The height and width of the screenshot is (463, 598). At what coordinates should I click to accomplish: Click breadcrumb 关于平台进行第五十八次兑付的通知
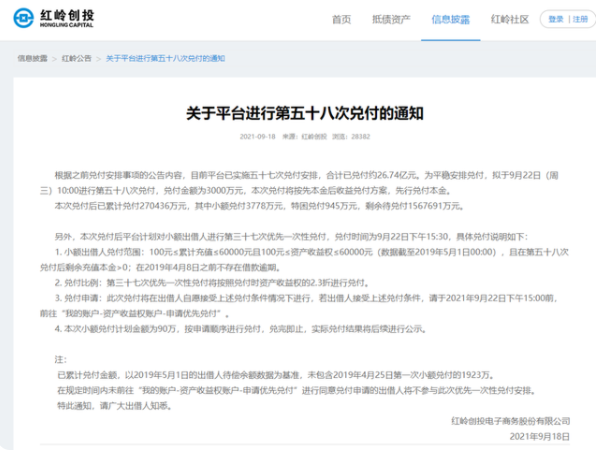pyautogui.click(x=165, y=58)
